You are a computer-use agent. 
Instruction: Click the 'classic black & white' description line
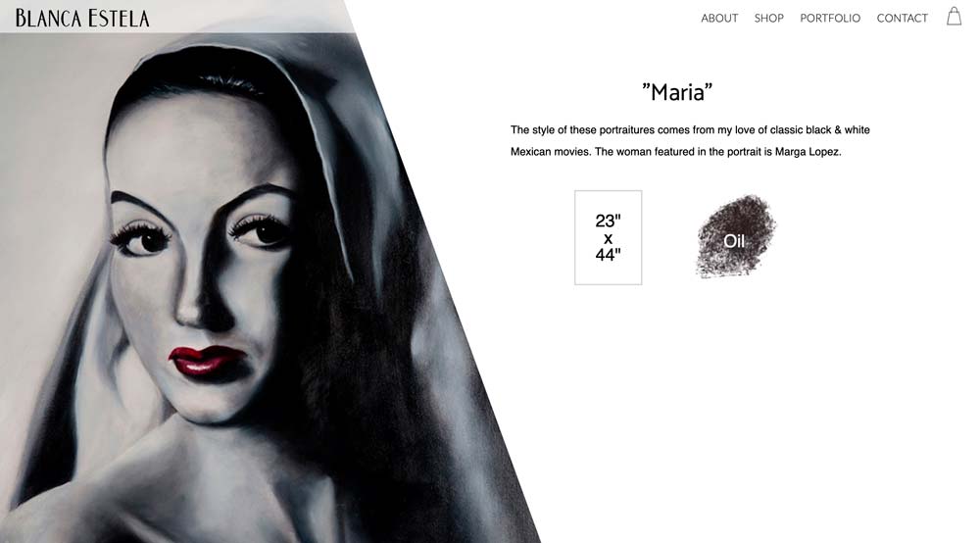click(690, 130)
